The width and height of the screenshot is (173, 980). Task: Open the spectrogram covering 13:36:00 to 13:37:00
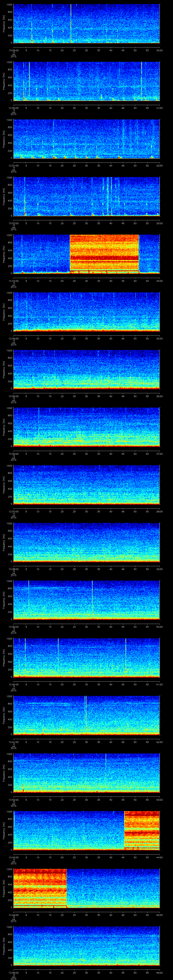click(x=86, y=427)
